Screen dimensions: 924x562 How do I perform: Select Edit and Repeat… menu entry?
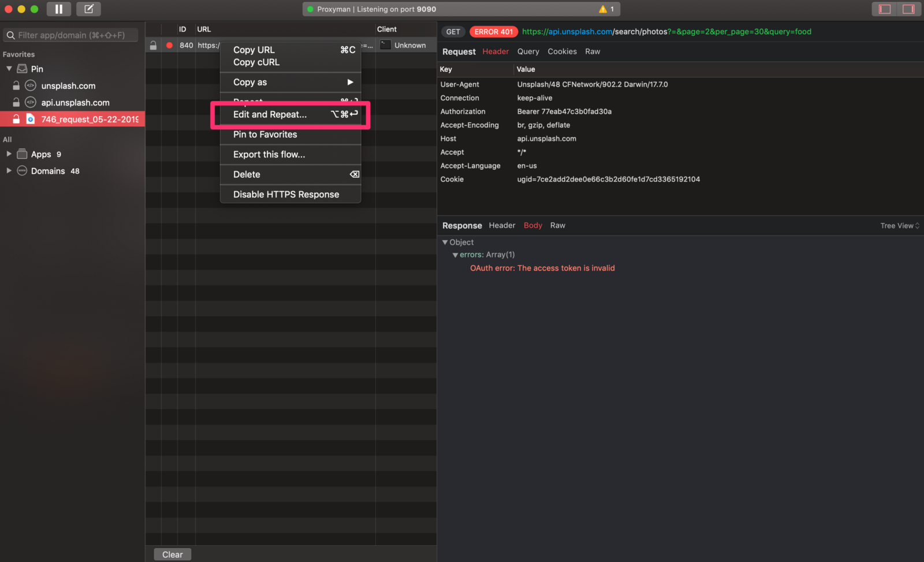290,114
